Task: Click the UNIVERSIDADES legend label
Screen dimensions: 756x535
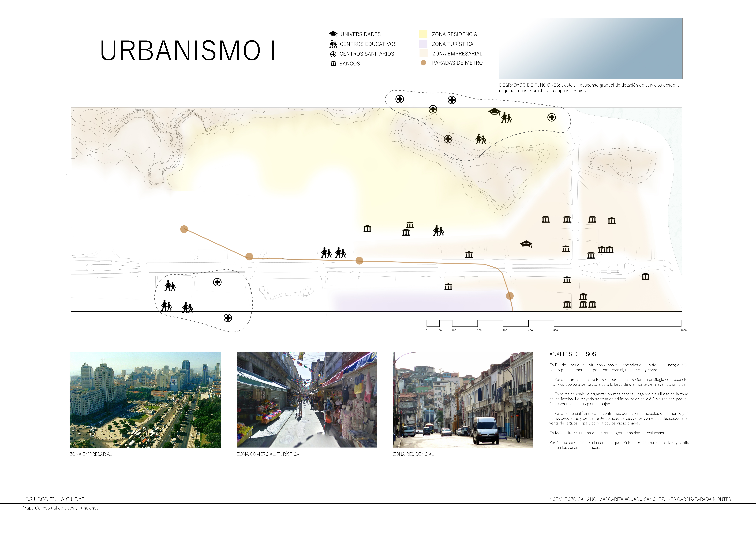Action: click(361, 34)
